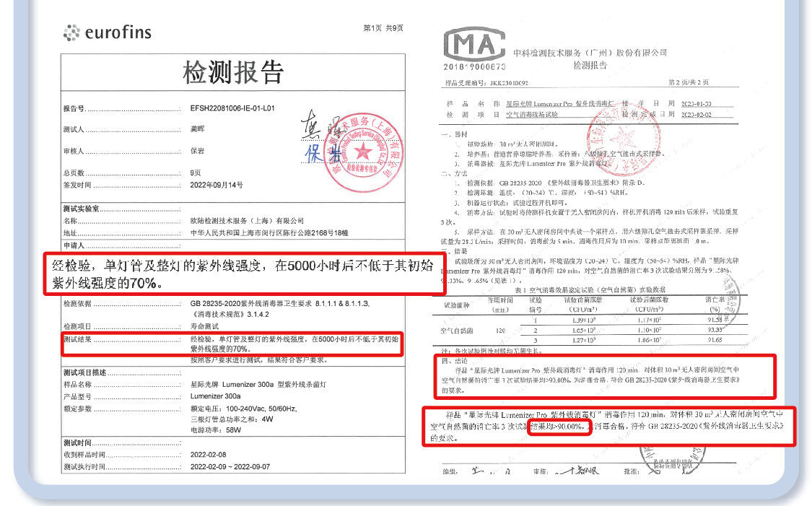Image resolution: width=812 pixels, height=506 pixels.
Task: Click certificate number under CMA logo
Action: pos(474,67)
